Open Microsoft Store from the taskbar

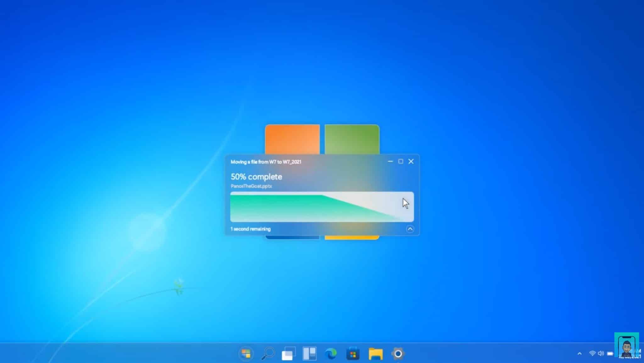(353, 354)
